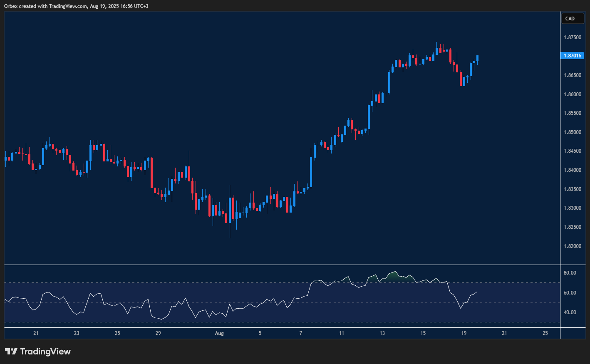
Task: Select the CAD currency badge
Action: point(573,18)
